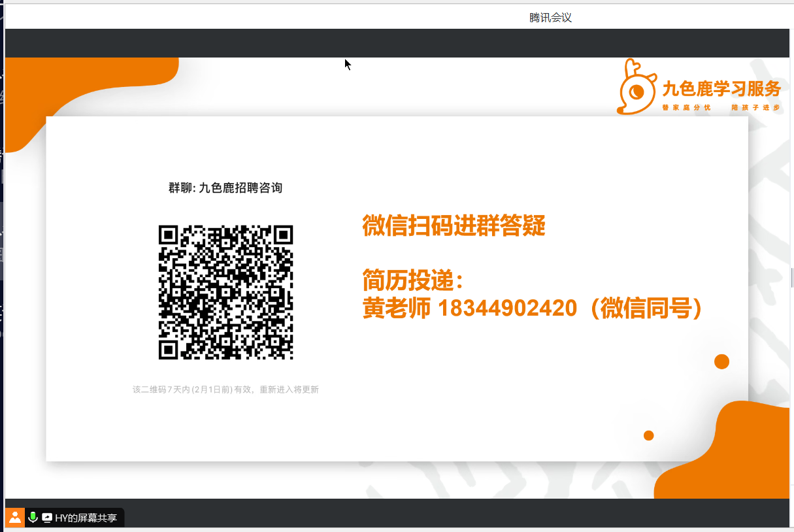Click the 简历投递 label
Image resolution: width=794 pixels, height=532 pixels.
click(x=412, y=280)
